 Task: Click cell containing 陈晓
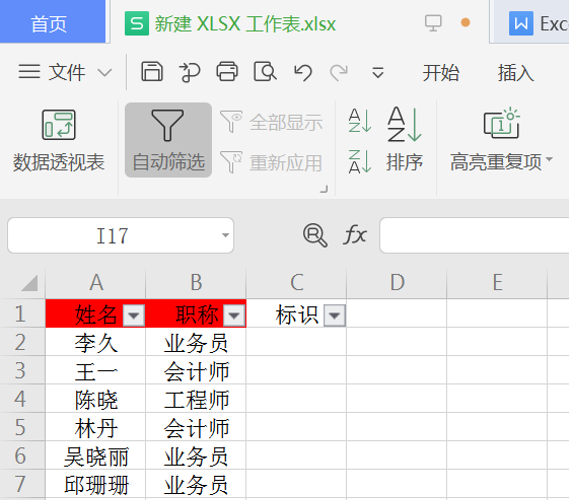click(96, 399)
